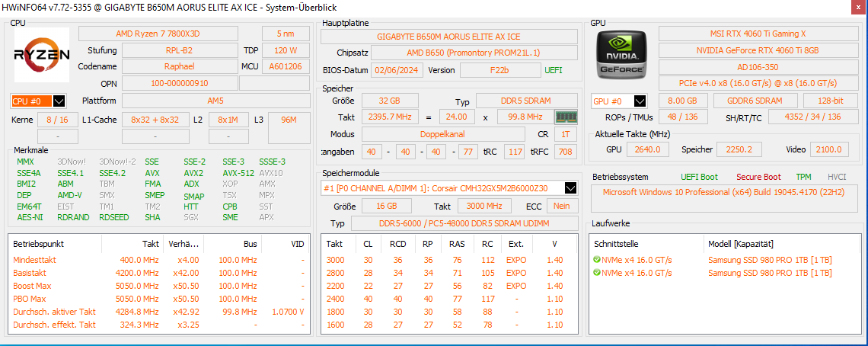Click the AD106-350 GPU chip field
Screen dimensions: 868x346
[x=758, y=66]
